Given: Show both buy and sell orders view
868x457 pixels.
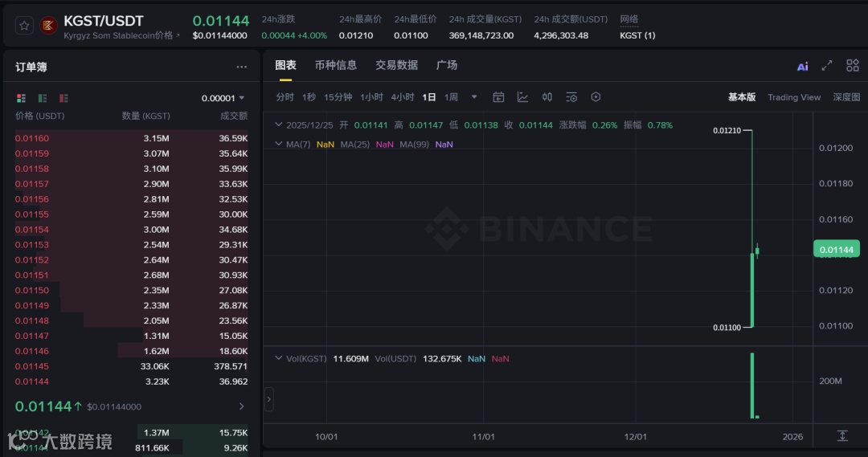Looking at the screenshot, I should point(21,98).
